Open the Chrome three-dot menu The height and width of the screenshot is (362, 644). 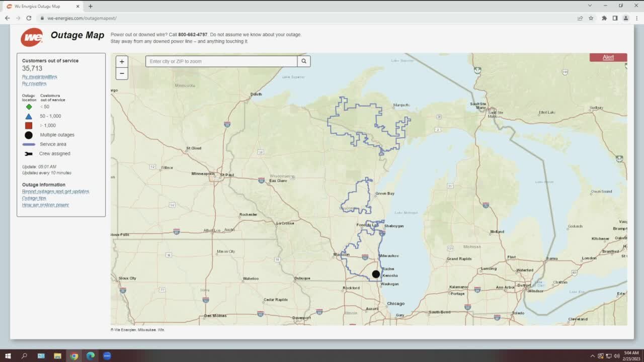636,18
